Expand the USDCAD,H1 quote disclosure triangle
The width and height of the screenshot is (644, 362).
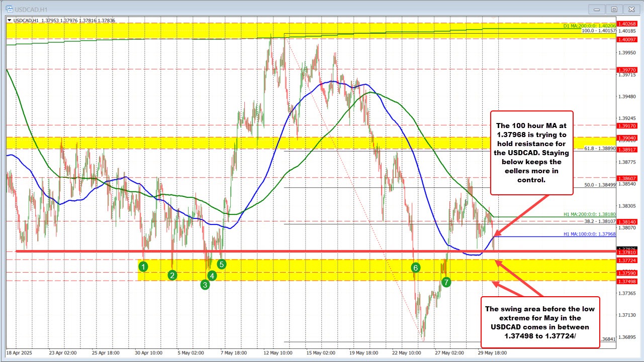(x=9, y=20)
